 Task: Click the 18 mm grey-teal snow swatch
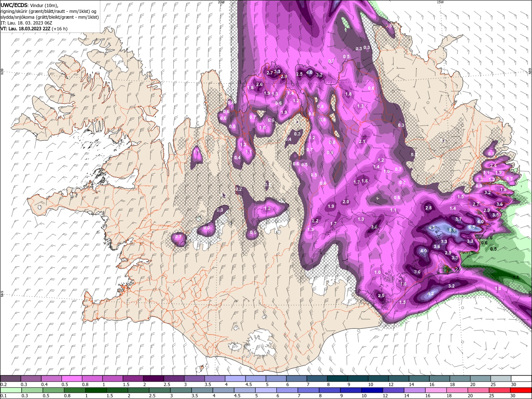coord(460,379)
